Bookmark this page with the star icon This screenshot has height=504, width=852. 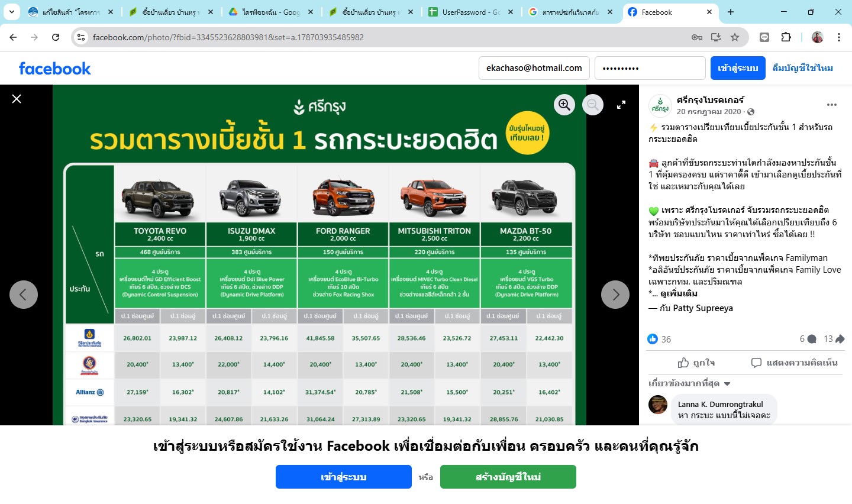(x=735, y=37)
